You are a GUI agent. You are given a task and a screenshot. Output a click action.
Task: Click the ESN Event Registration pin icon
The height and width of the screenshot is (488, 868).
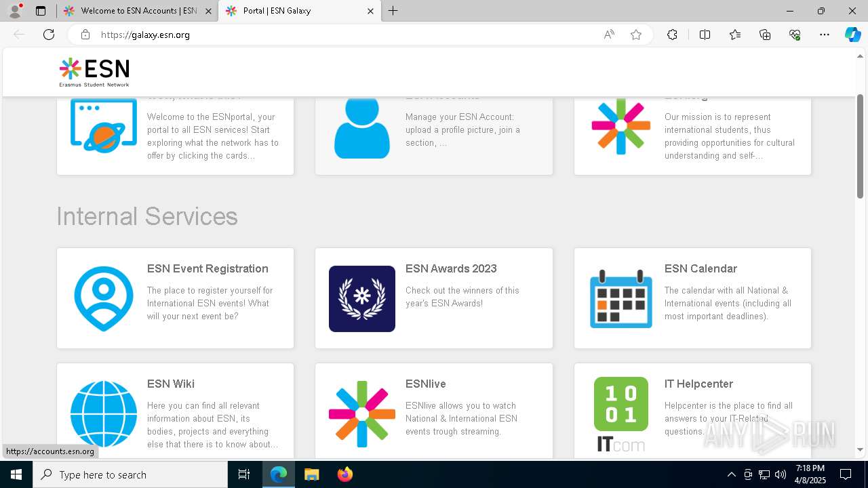click(x=104, y=298)
